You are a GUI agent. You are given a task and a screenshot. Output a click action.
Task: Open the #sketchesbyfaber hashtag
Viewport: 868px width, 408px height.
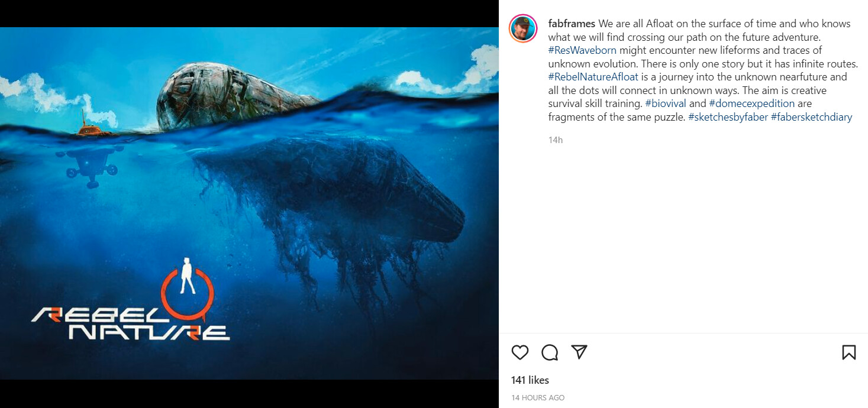click(728, 117)
